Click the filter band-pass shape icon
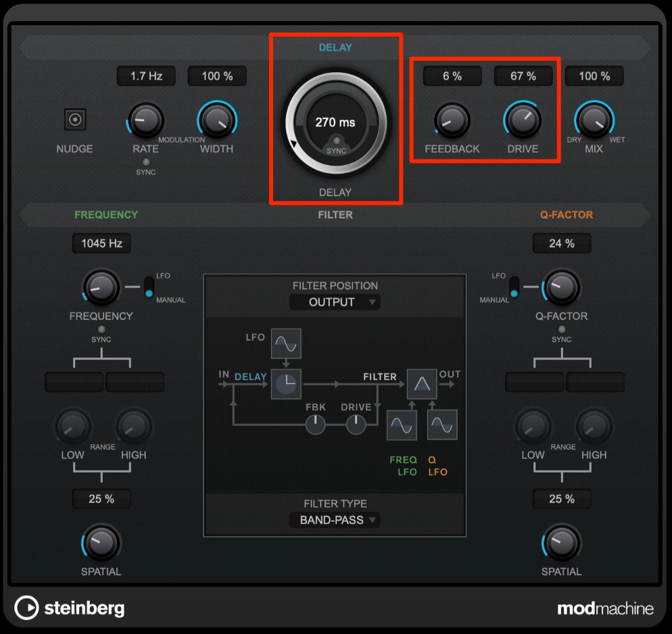Viewport: 672px width, 634px height. [422, 385]
